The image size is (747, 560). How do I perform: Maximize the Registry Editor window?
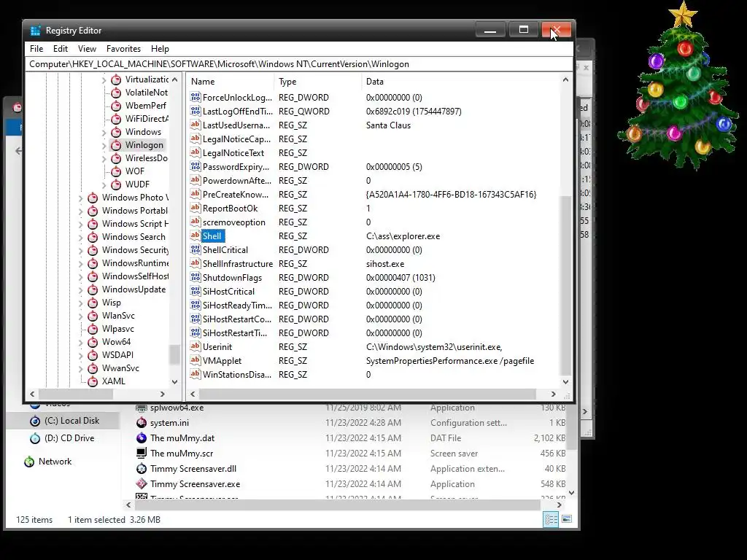(x=523, y=30)
